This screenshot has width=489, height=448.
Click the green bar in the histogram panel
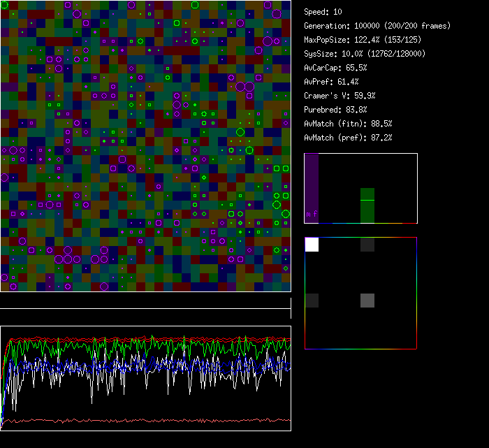(367, 210)
